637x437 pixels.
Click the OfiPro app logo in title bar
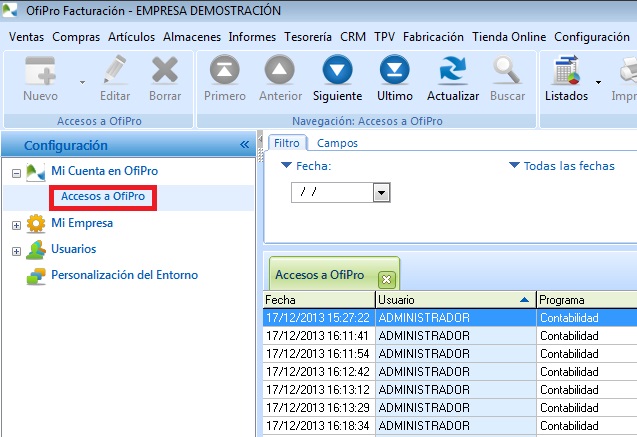10,10
